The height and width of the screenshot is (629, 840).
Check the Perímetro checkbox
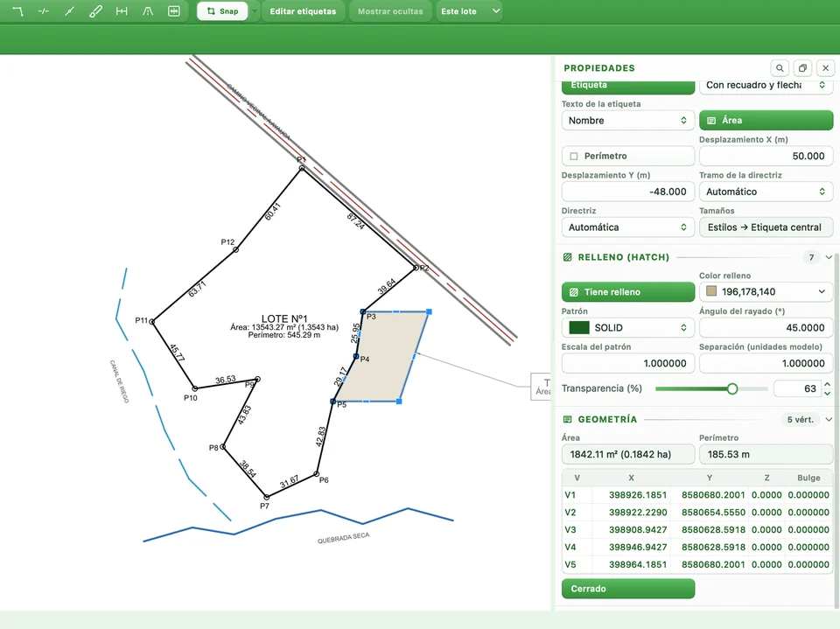point(574,157)
